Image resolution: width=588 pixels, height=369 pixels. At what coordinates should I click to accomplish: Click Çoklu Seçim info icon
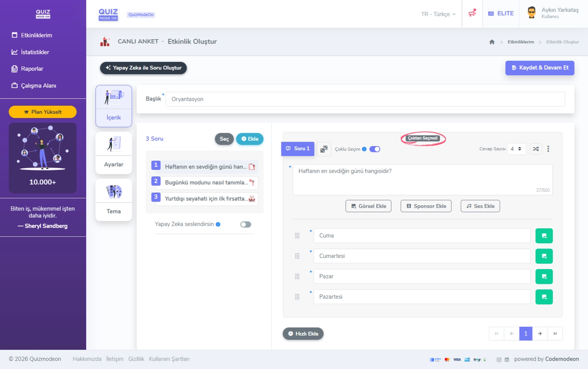(364, 149)
